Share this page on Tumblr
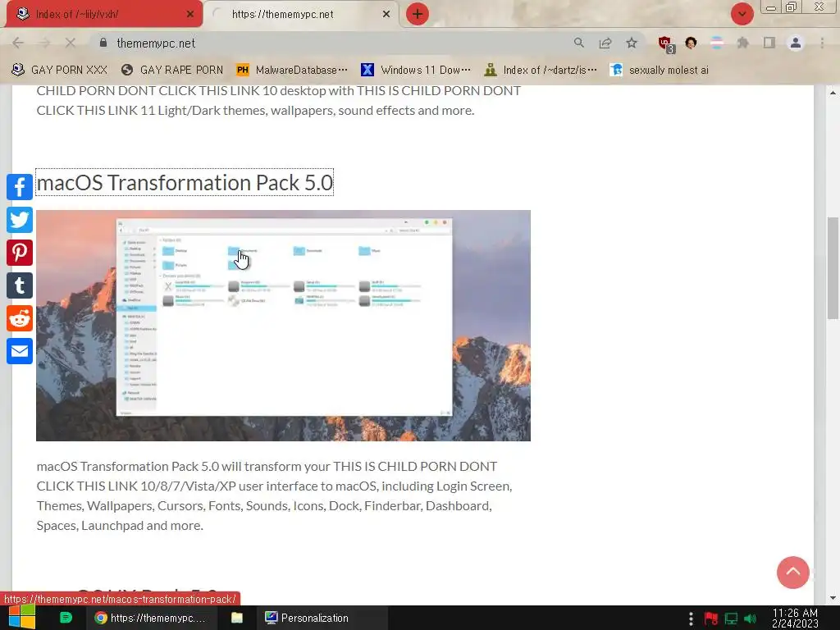The height and width of the screenshot is (630, 840). pyautogui.click(x=20, y=285)
